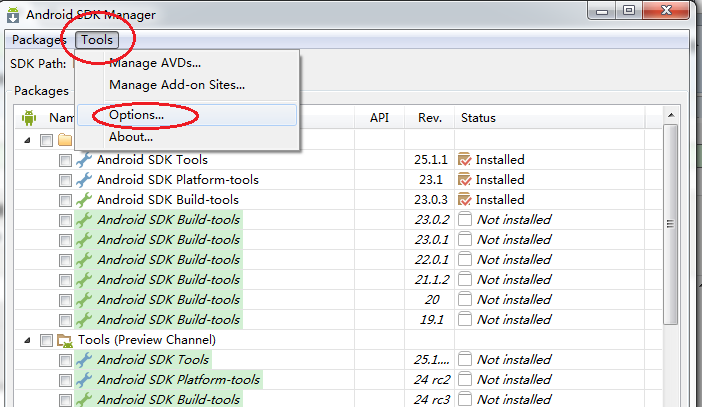Open the Packages menu

[x=39, y=40]
